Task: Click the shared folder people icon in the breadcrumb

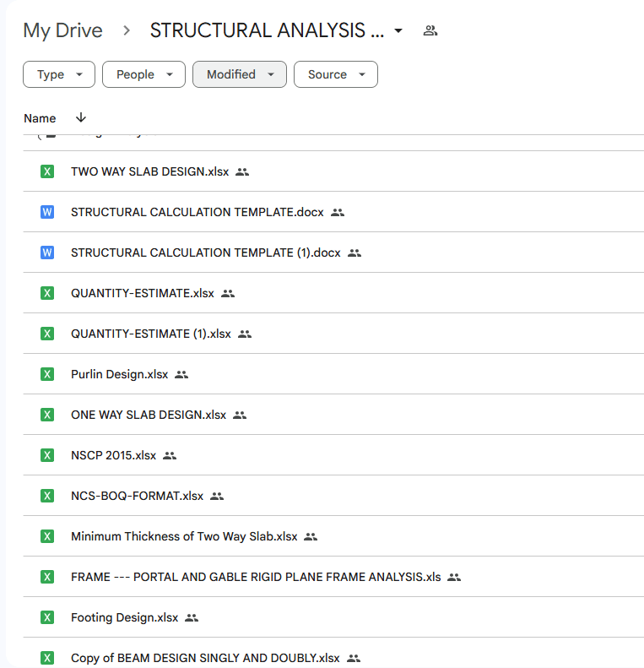Action: click(430, 31)
